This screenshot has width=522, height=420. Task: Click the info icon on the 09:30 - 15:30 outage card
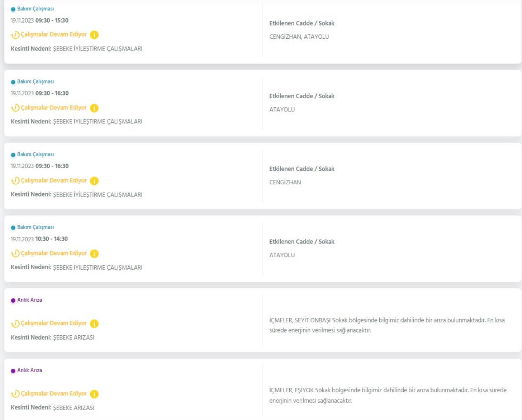(x=94, y=35)
